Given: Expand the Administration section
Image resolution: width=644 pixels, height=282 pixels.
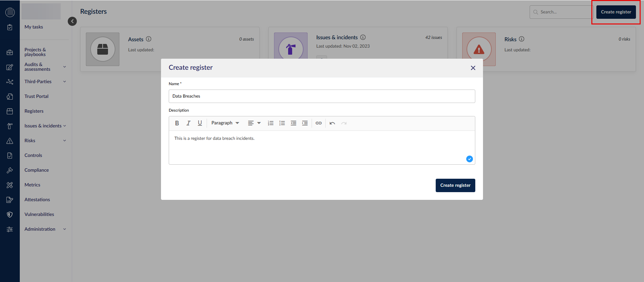Looking at the screenshot, I should (x=65, y=229).
